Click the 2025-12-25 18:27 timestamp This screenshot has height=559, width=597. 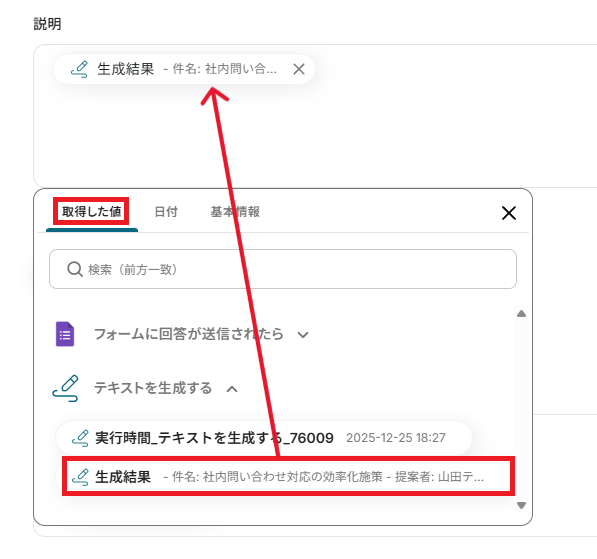click(396, 438)
